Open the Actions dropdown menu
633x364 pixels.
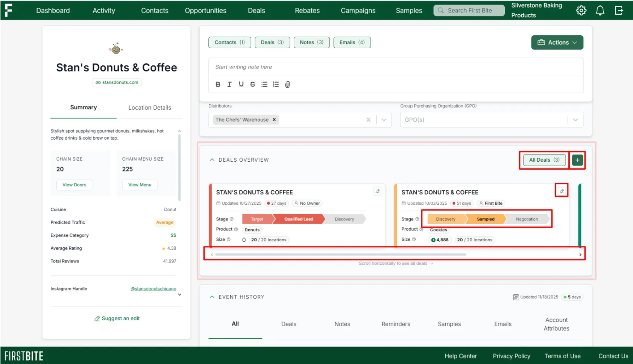click(x=557, y=42)
